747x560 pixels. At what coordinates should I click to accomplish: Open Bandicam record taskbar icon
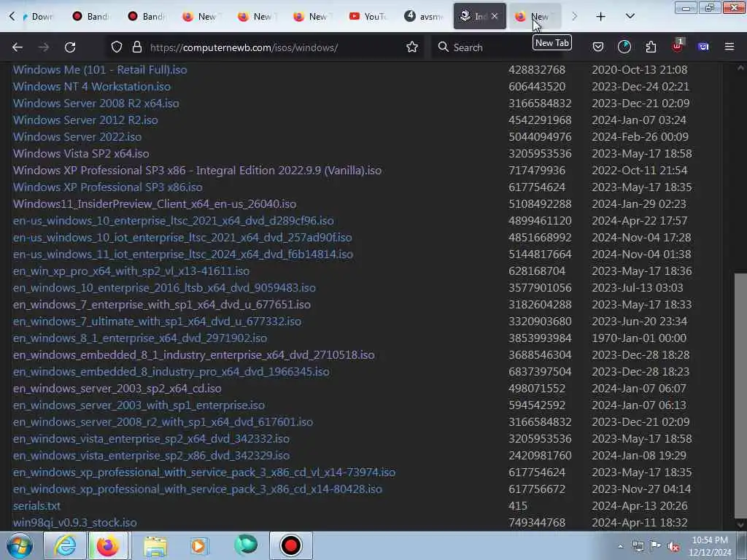(x=290, y=545)
